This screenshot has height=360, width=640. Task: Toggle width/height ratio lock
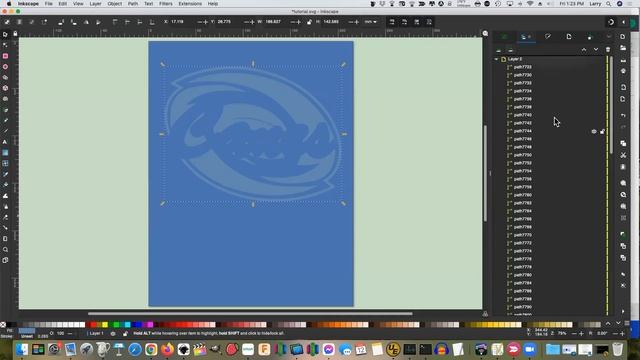click(309, 22)
